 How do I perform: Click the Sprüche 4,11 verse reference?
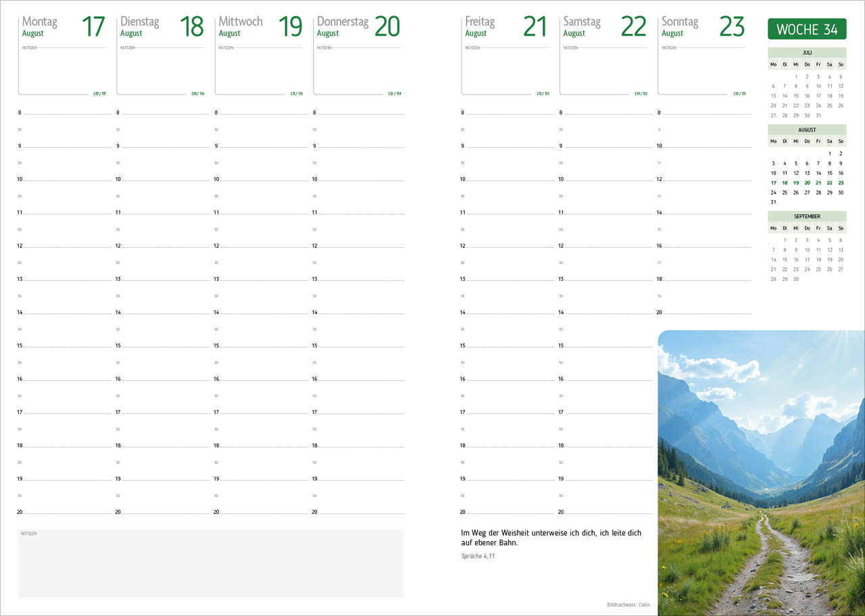tap(478, 556)
